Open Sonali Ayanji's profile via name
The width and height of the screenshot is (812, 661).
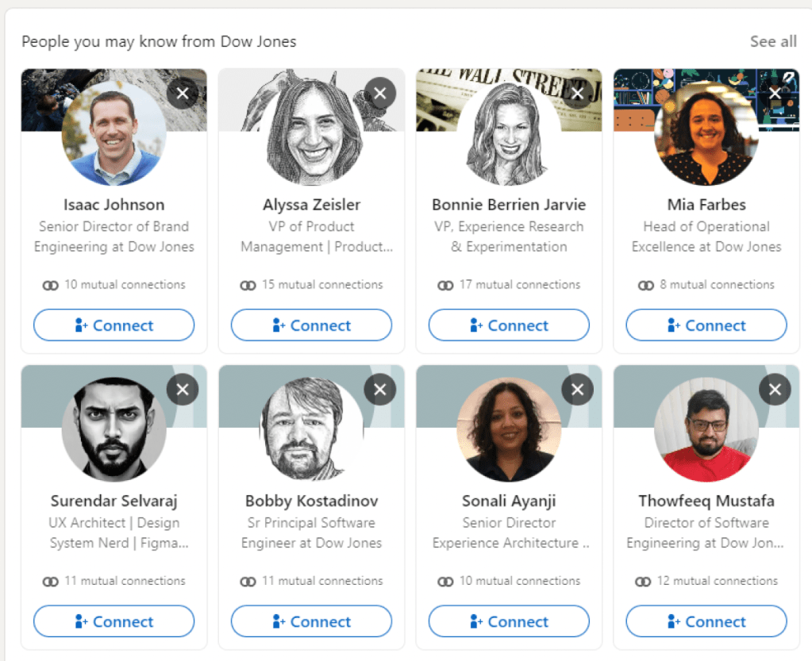[x=509, y=501]
